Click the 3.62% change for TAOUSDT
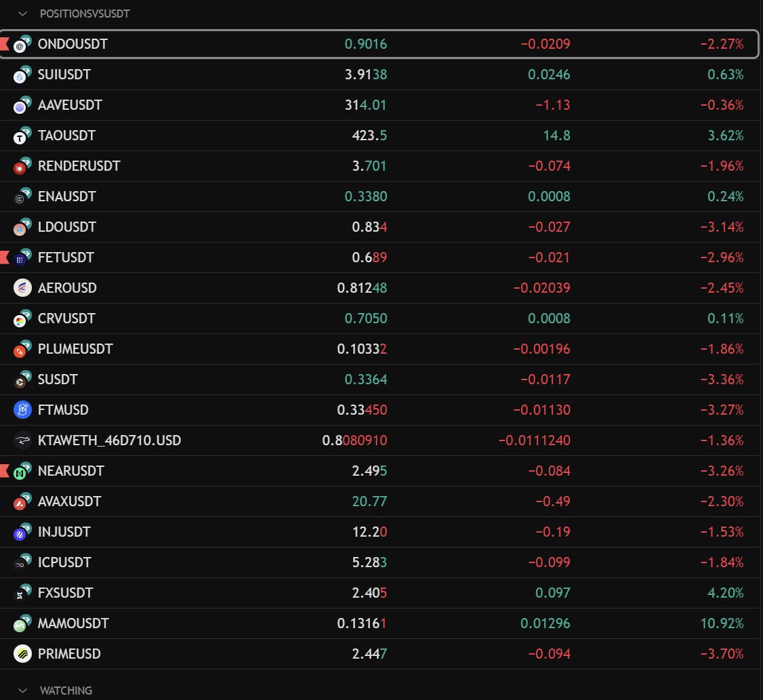 click(x=725, y=136)
